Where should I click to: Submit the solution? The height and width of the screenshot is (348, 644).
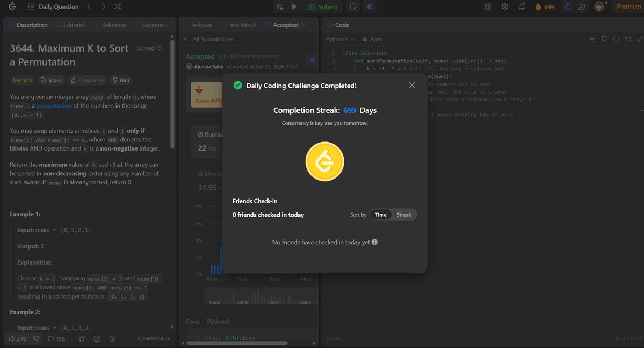322,6
